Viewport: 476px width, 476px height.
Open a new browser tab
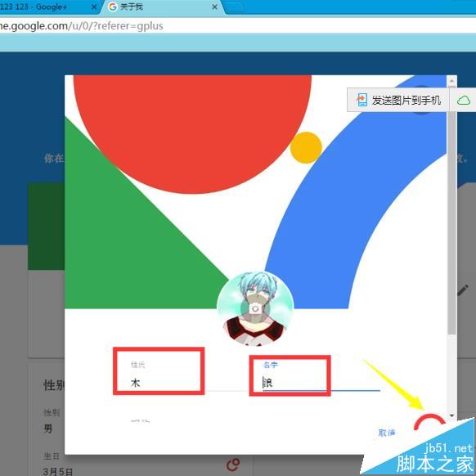pos(235,7)
